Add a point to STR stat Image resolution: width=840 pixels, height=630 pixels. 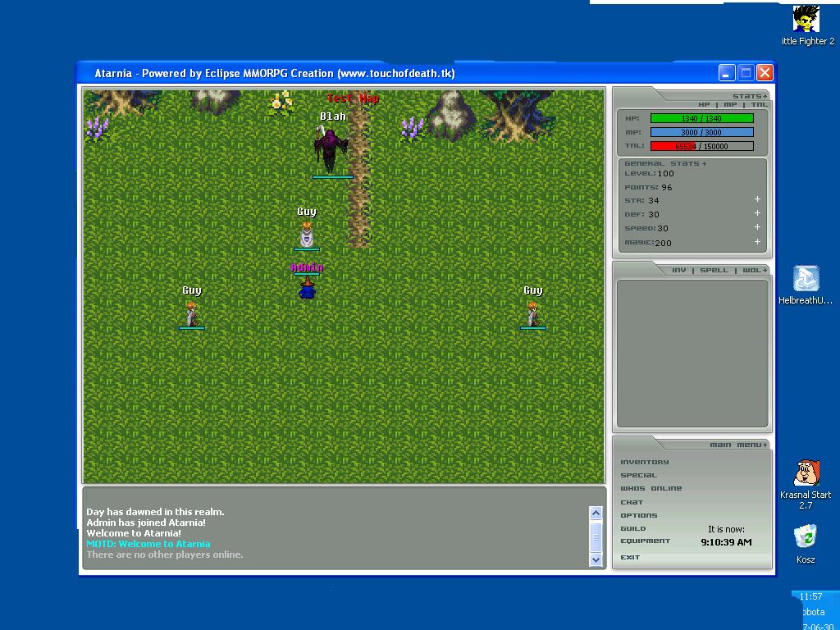coord(757,199)
